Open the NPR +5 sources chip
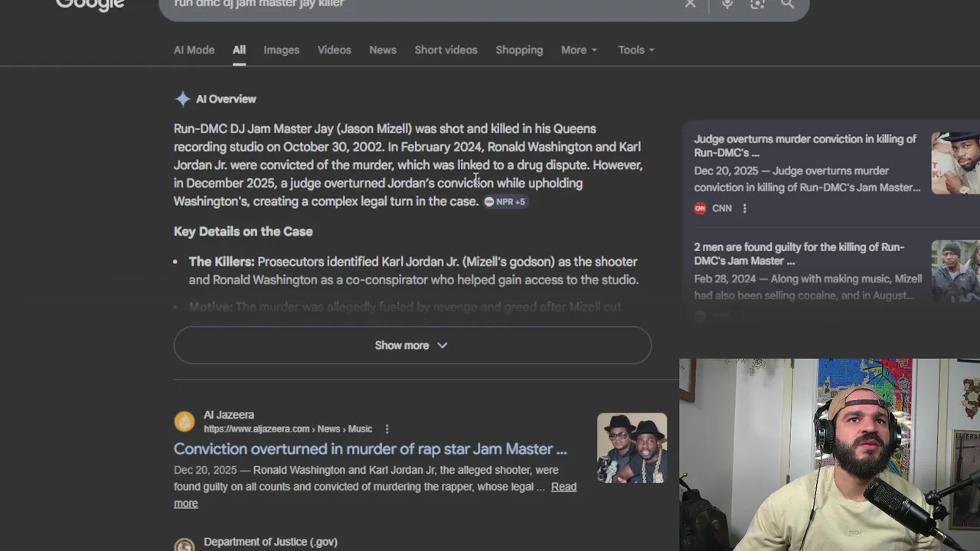This screenshot has height=551, width=980. click(505, 201)
